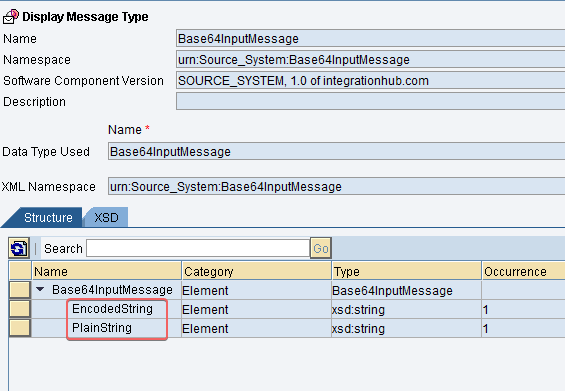The image size is (565, 391).
Task: Click the XML Namespace field
Action: pyautogui.click(x=336, y=186)
